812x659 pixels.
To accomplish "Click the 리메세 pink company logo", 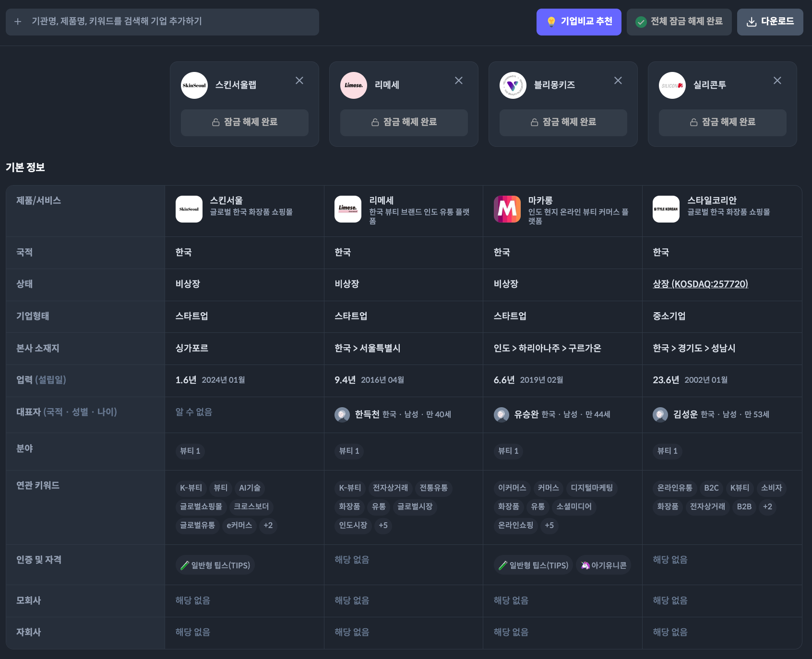I will (354, 85).
